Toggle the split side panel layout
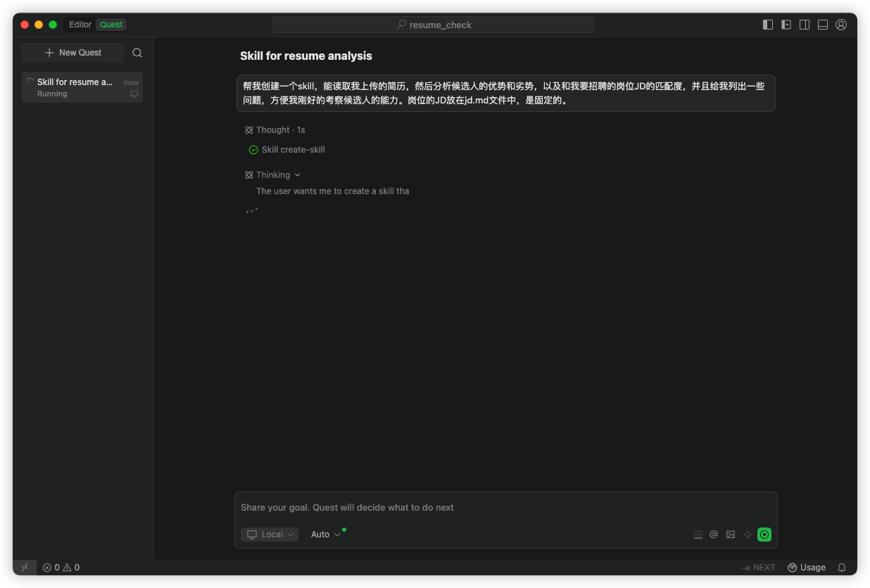Image resolution: width=870 pixels, height=588 pixels. click(805, 25)
